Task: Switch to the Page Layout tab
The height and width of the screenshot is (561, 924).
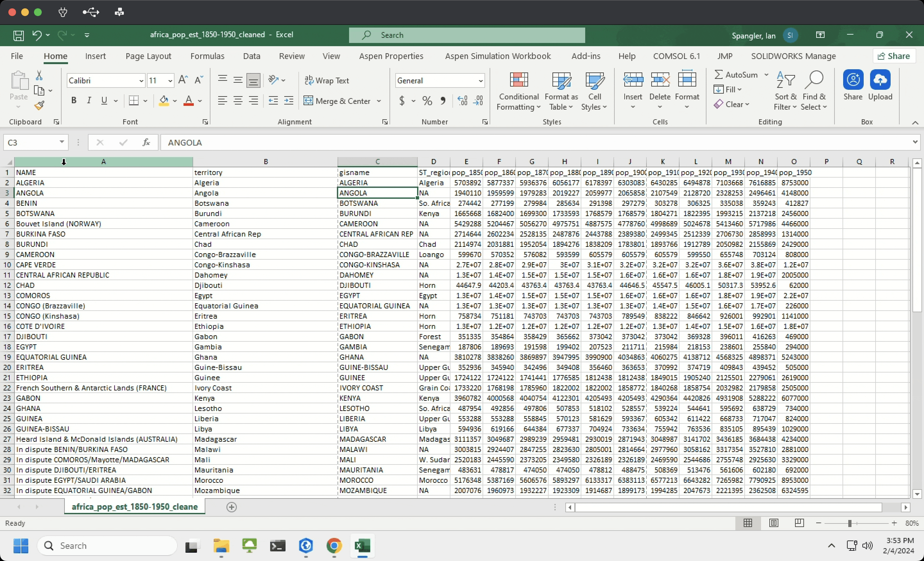Action: (x=148, y=56)
